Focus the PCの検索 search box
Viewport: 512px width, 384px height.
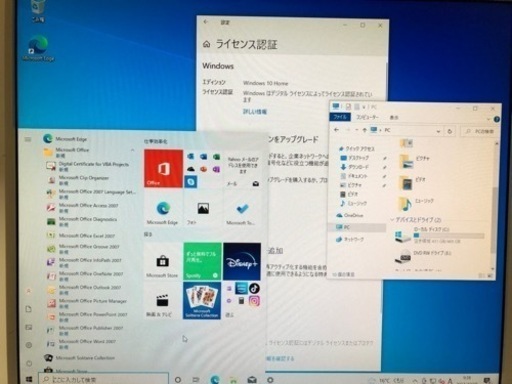(x=479, y=131)
